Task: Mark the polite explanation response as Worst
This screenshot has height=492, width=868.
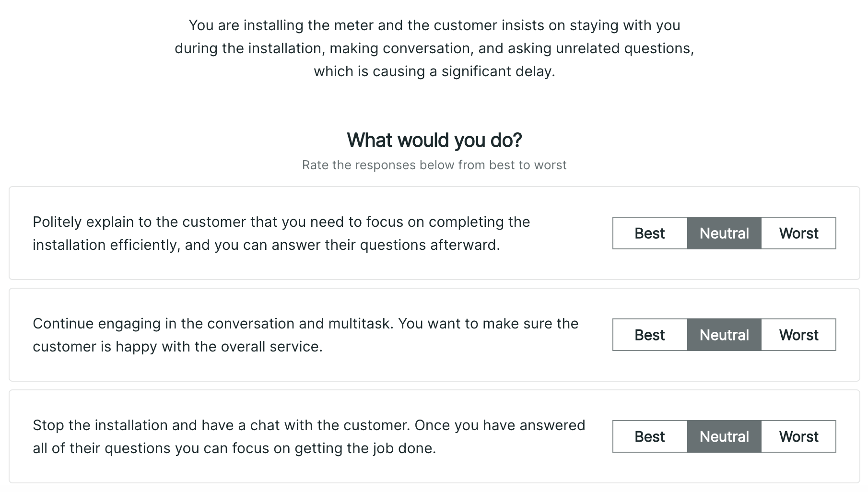Action: coord(798,233)
